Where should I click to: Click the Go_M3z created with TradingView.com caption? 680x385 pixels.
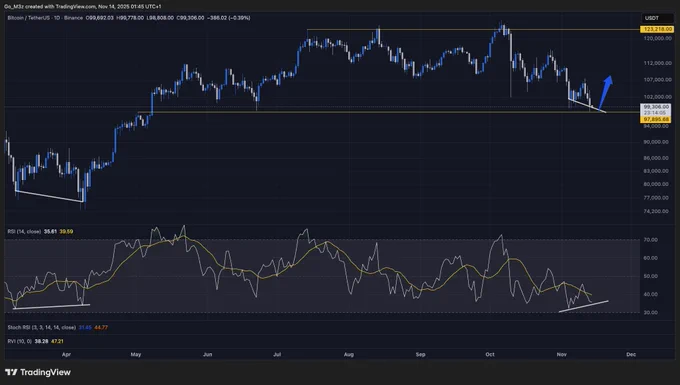coord(82,7)
